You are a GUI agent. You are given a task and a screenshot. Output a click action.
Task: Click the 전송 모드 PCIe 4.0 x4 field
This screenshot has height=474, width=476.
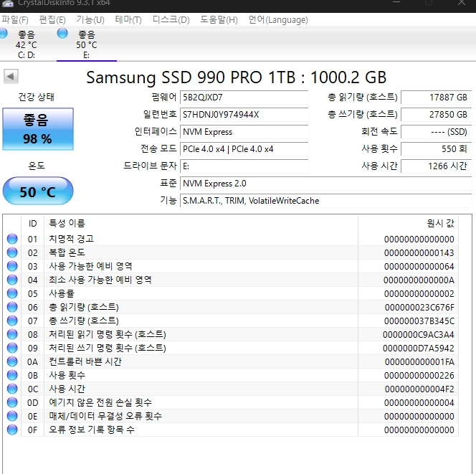pos(244,149)
